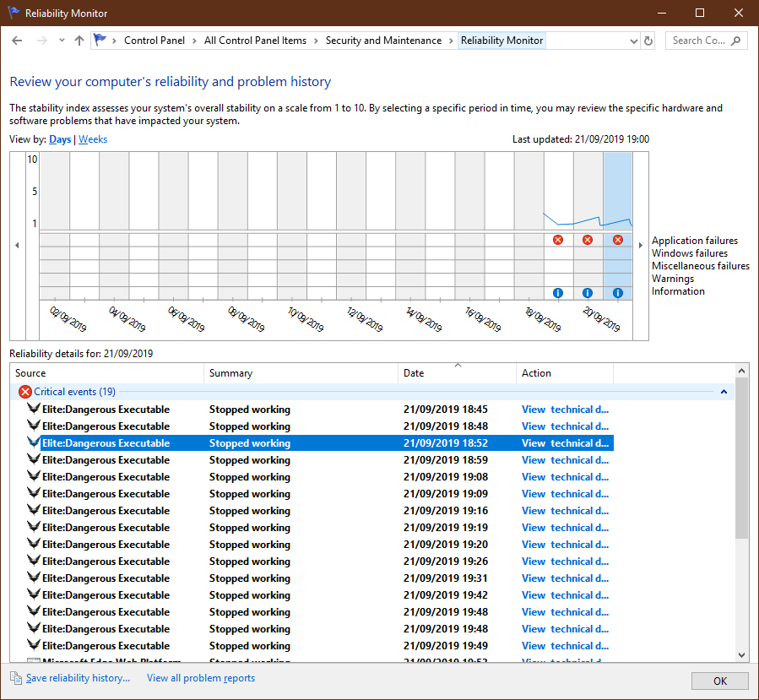View technical details for the 19:49 crash
Image resolution: width=759 pixels, height=700 pixels.
tap(565, 646)
